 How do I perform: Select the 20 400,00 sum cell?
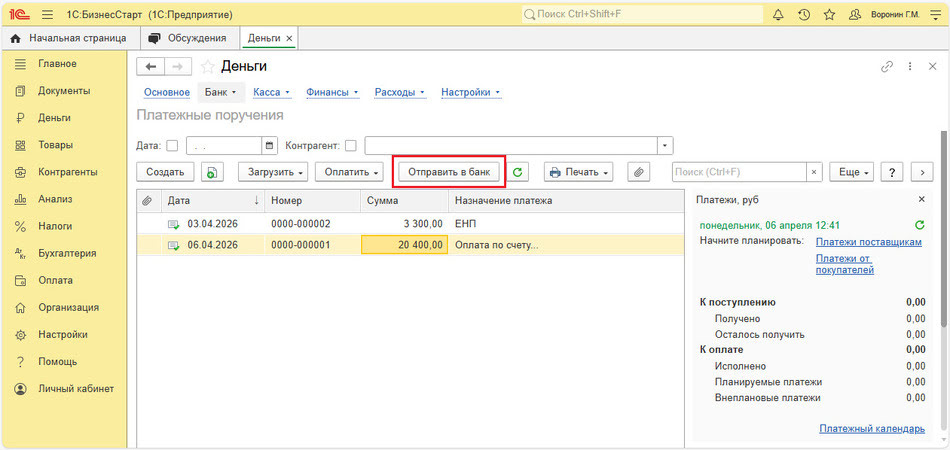[405, 245]
